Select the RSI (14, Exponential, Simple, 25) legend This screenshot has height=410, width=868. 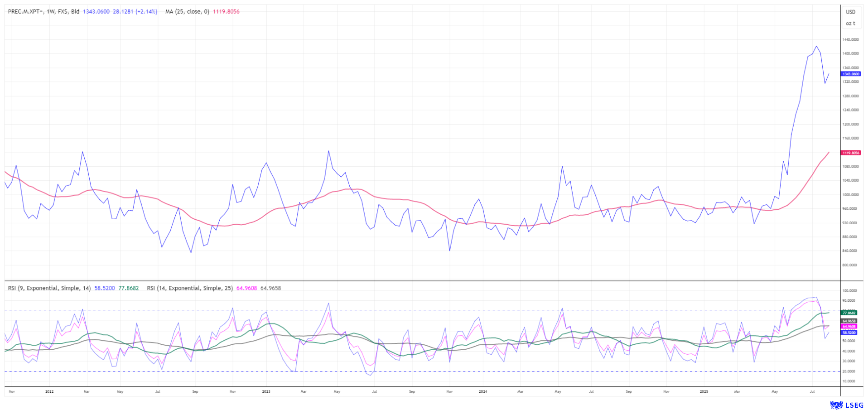pyautogui.click(x=190, y=288)
